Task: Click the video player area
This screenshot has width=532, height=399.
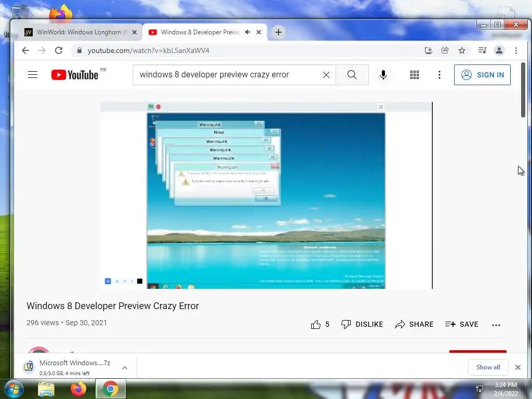Action: [267, 195]
